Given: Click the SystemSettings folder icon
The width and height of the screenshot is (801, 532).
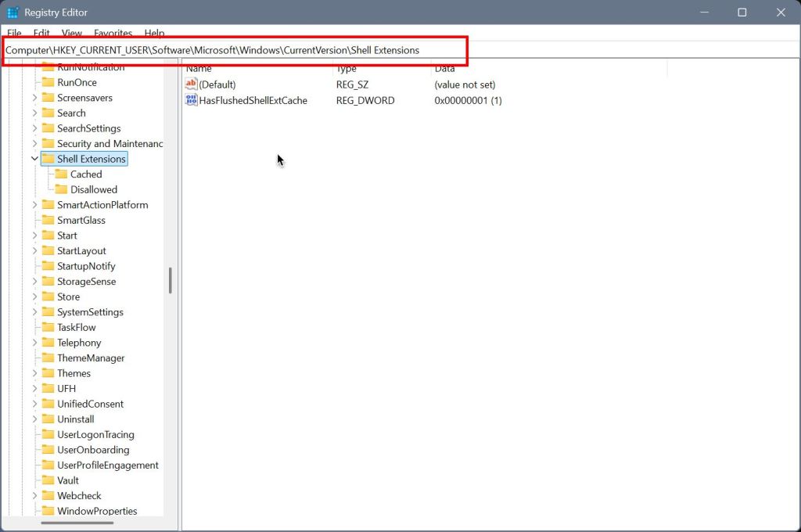Looking at the screenshot, I should point(48,312).
